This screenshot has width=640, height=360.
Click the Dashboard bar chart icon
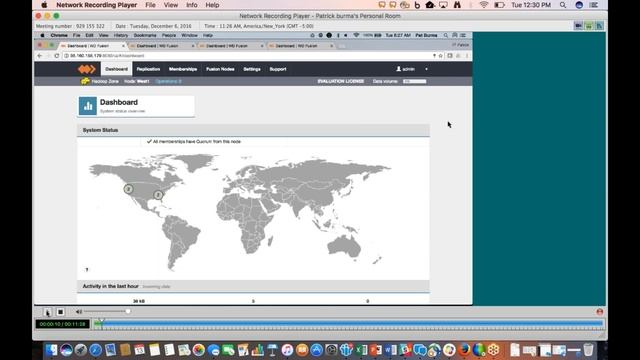click(x=88, y=106)
